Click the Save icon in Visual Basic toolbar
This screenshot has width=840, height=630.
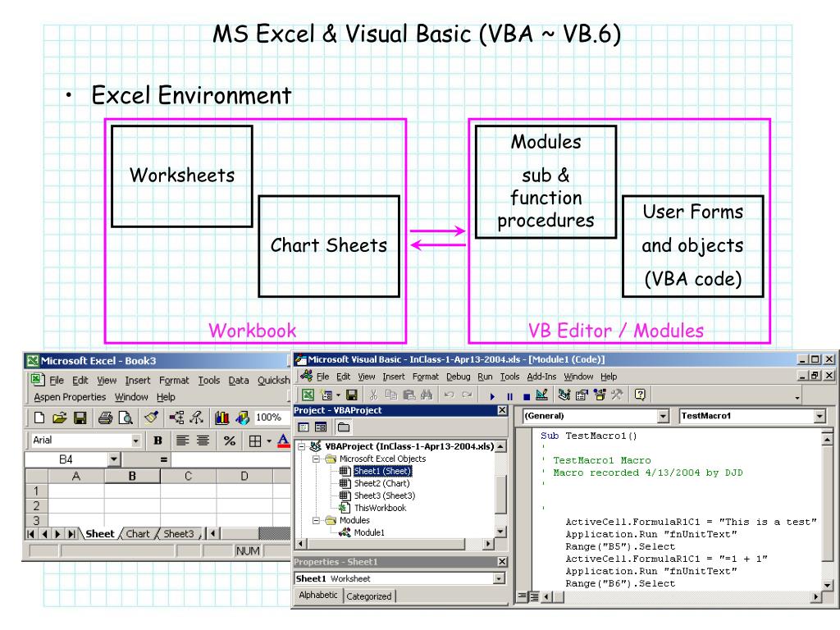352,395
